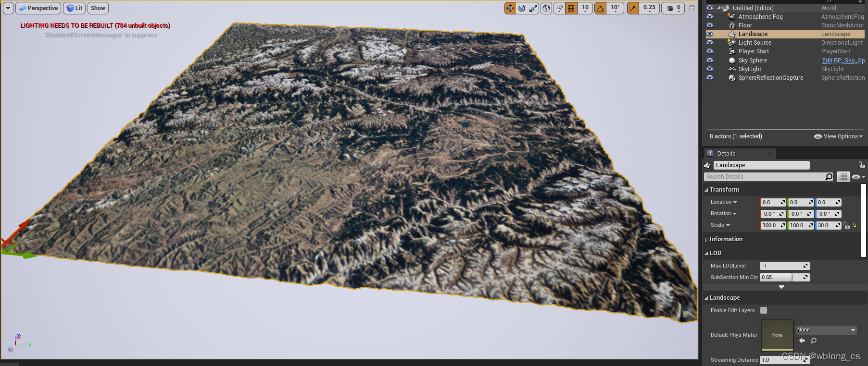
Task: Select Sky Sphere in the outliner
Action: (x=753, y=61)
